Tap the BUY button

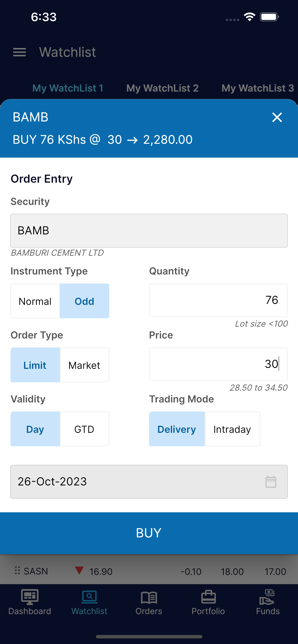pyautogui.click(x=149, y=533)
